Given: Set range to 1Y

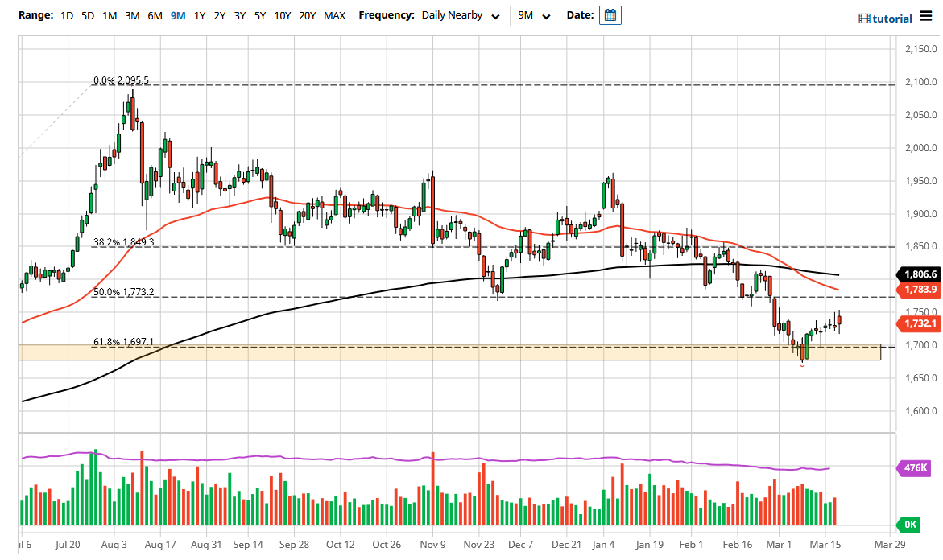Looking at the screenshot, I should coord(200,15).
